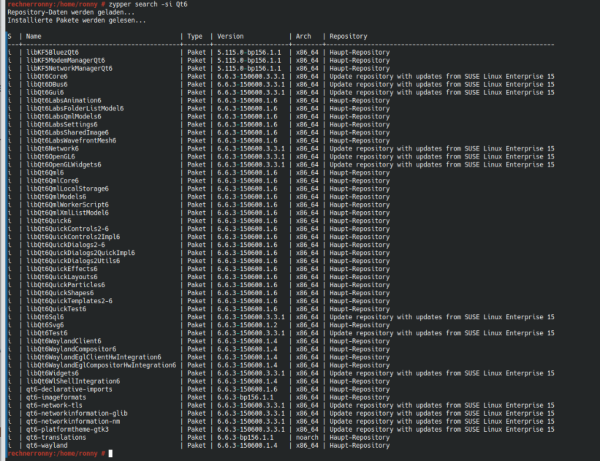Pick libQt6QuickParticles6 from the list
Screen dimensions: 600x461
point(65,285)
